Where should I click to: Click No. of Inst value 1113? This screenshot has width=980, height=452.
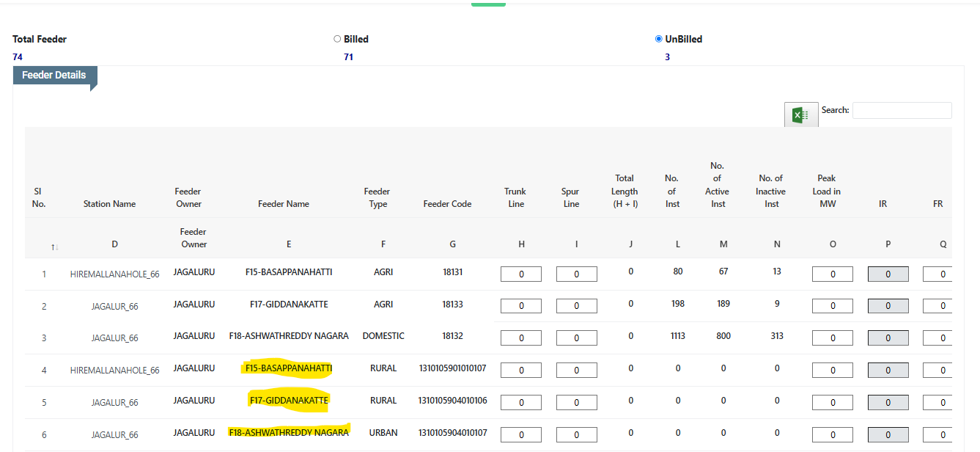[x=677, y=336]
